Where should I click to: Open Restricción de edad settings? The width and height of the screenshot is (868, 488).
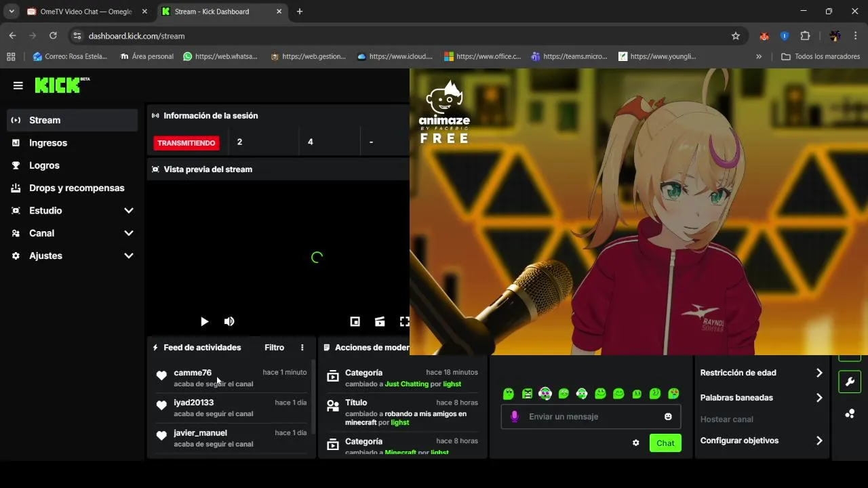[762, 373]
